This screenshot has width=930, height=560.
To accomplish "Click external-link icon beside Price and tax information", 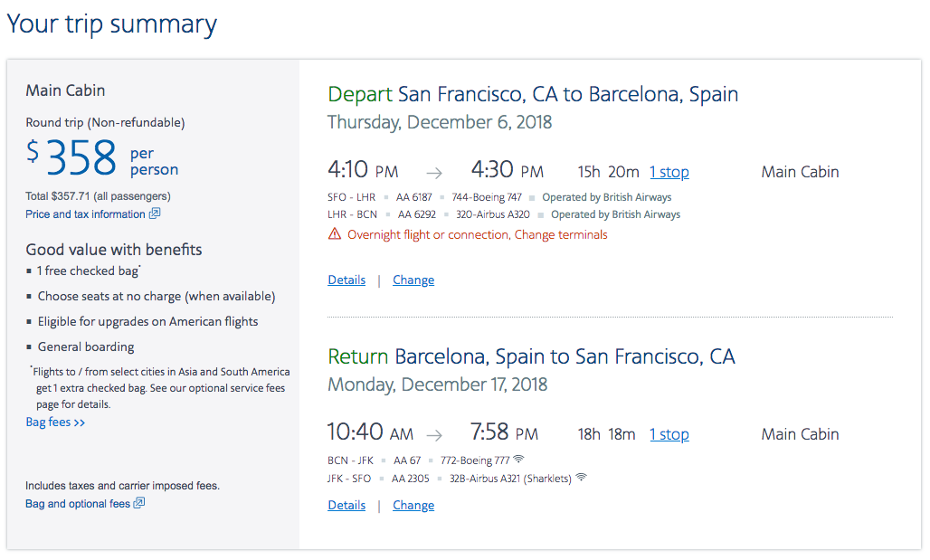I will 155,214.
